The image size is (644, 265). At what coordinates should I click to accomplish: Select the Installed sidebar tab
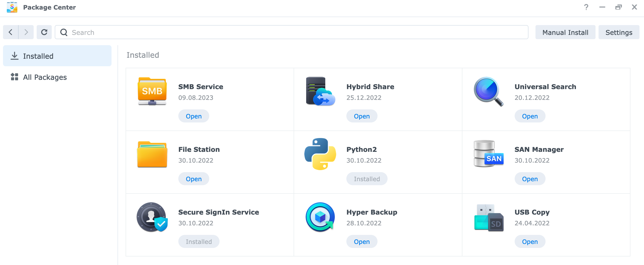(57, 56)
